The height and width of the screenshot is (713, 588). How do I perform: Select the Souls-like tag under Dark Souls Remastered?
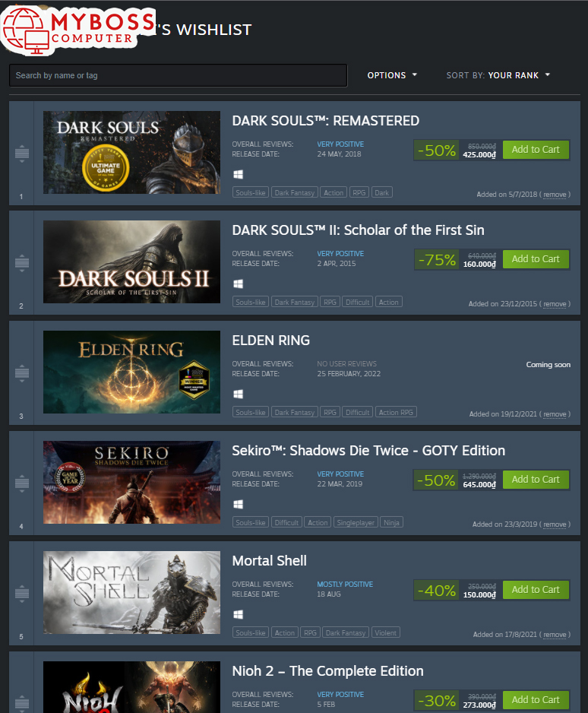[x=251, y=192]
